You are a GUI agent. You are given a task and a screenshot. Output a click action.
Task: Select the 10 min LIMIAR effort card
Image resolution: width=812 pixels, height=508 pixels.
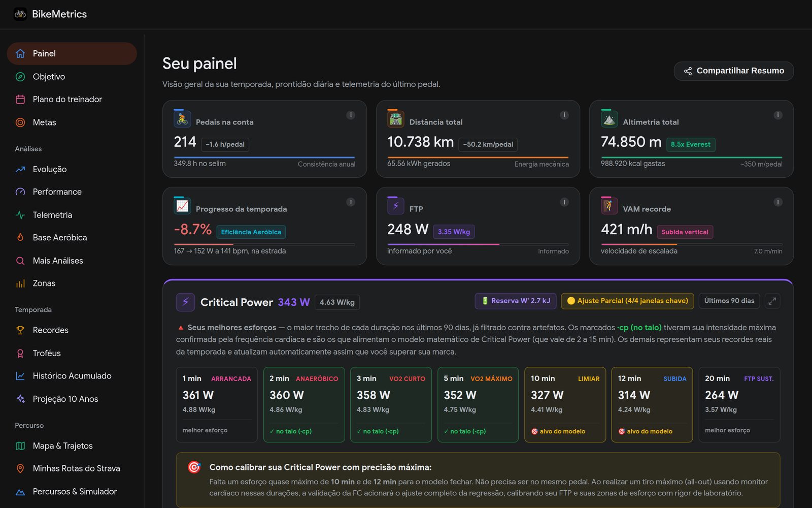[565, 405]
